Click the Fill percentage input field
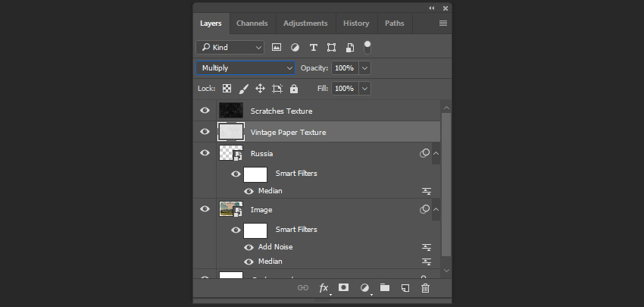This screenshot has width=644, height=307. pyautogui.click(x=344, y=89)
